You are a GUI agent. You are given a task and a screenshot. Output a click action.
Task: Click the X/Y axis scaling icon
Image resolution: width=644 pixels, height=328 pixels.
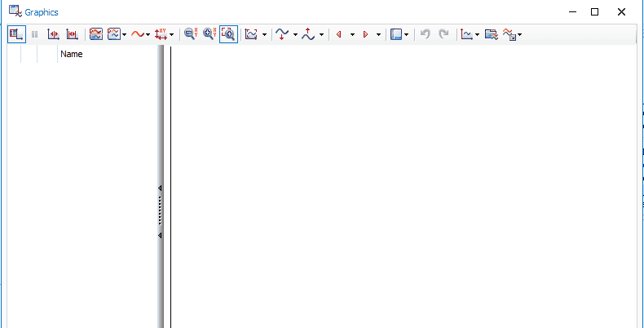click(161, 34)
